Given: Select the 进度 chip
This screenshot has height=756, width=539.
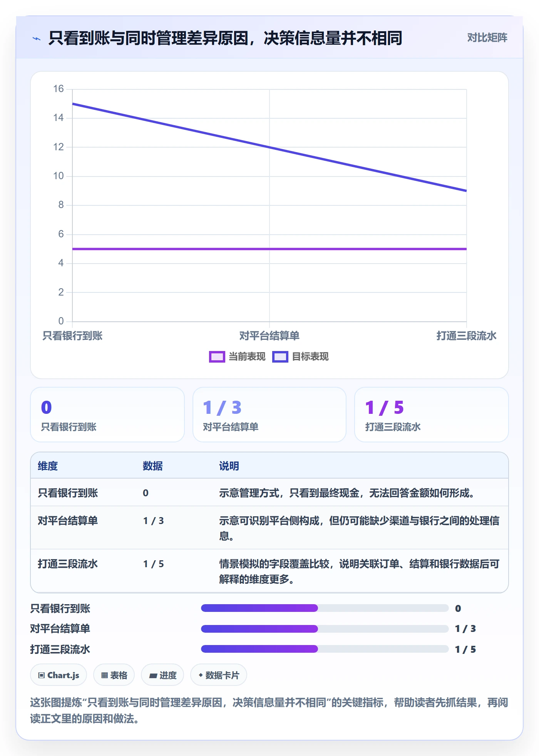Looking at the screenshot, I should click(x=162, y=675).
